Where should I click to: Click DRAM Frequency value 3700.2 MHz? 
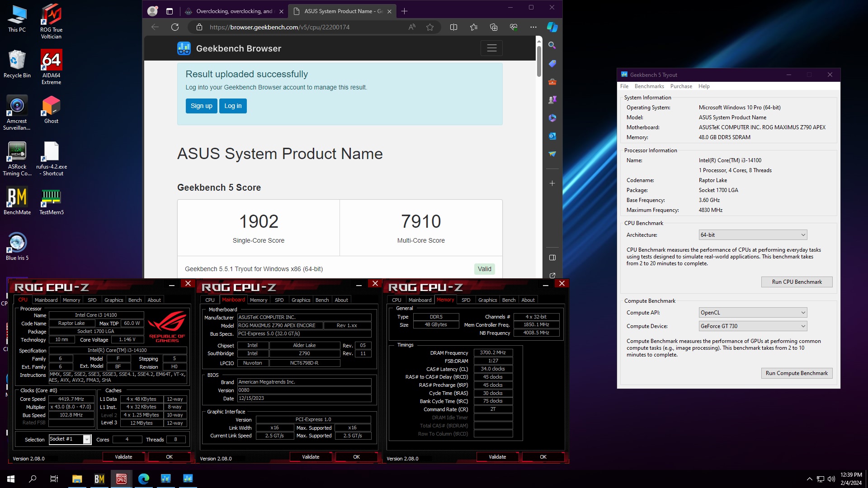(x=493, y=352)
